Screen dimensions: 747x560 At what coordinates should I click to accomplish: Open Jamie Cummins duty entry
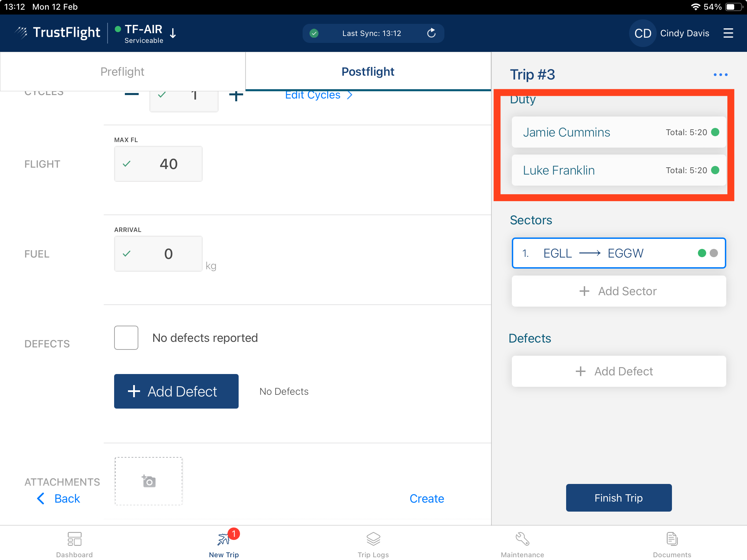click(618, 132)
